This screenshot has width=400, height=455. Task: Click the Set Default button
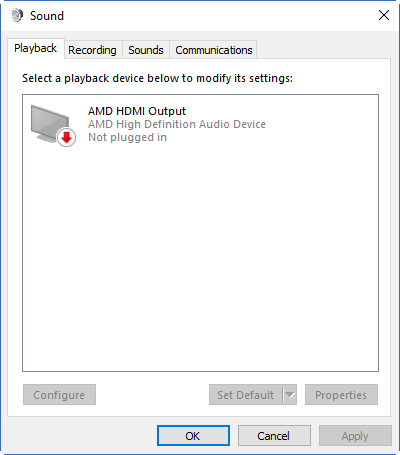(246, 395)
